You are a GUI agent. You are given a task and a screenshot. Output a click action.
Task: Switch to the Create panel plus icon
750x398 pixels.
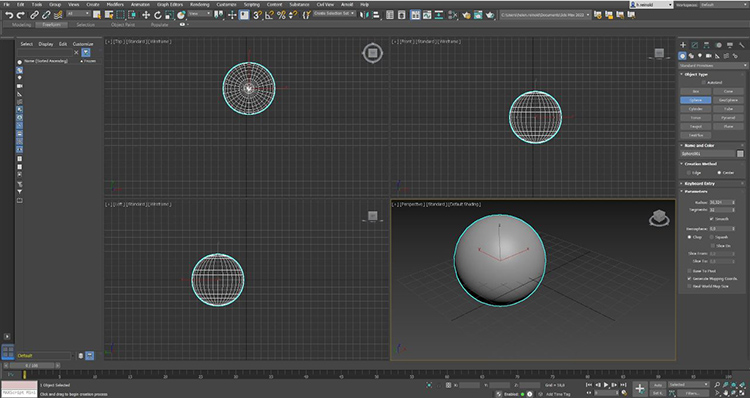point(683,45)
